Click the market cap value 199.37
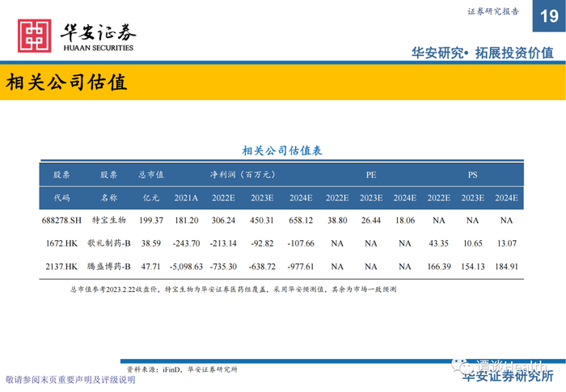Screen dimensions: 566x392 tap(151, 220)
